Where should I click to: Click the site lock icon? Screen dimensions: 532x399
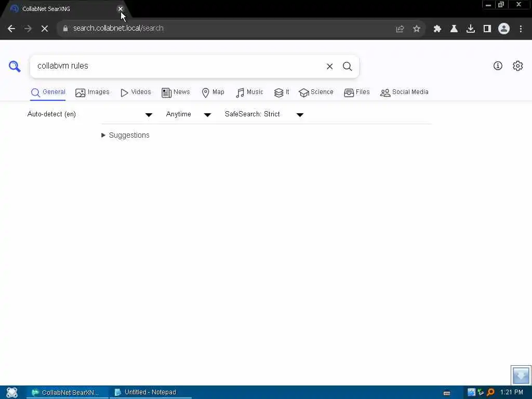tap(65, 29)
